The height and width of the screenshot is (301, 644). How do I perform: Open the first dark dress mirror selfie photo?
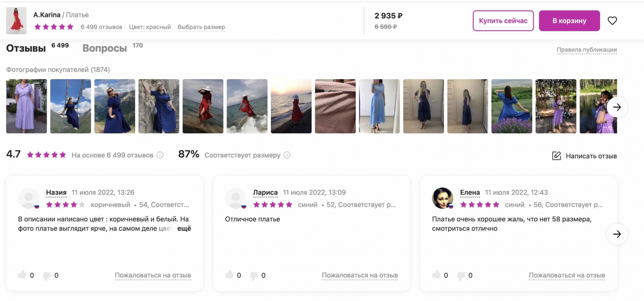point(423,106)
